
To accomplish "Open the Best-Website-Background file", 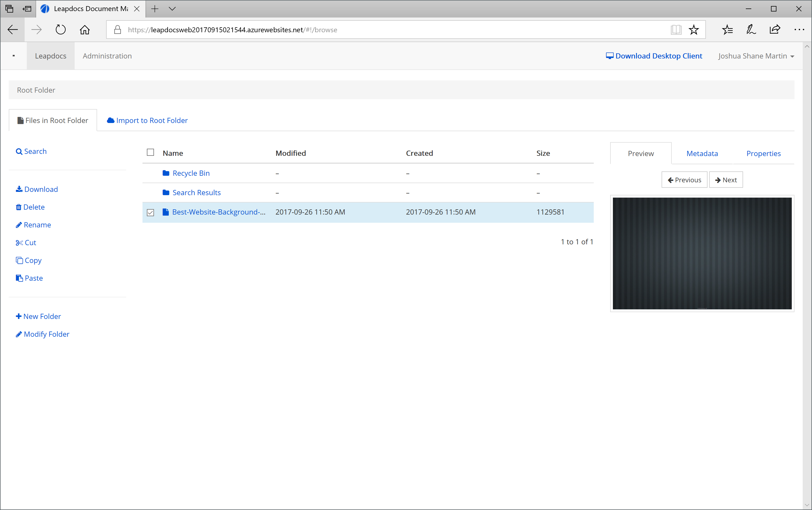I will point(219,212).
